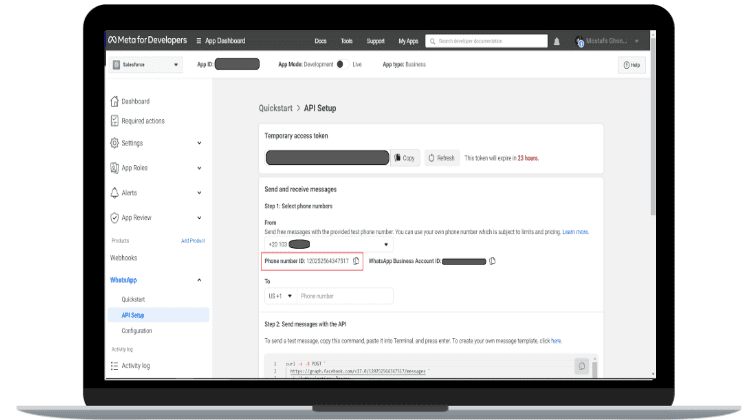The width and height of the screenshot is (750, 420).
Task: Click the Salesforce app icon in selector
Action: click(x=116, y=65)
